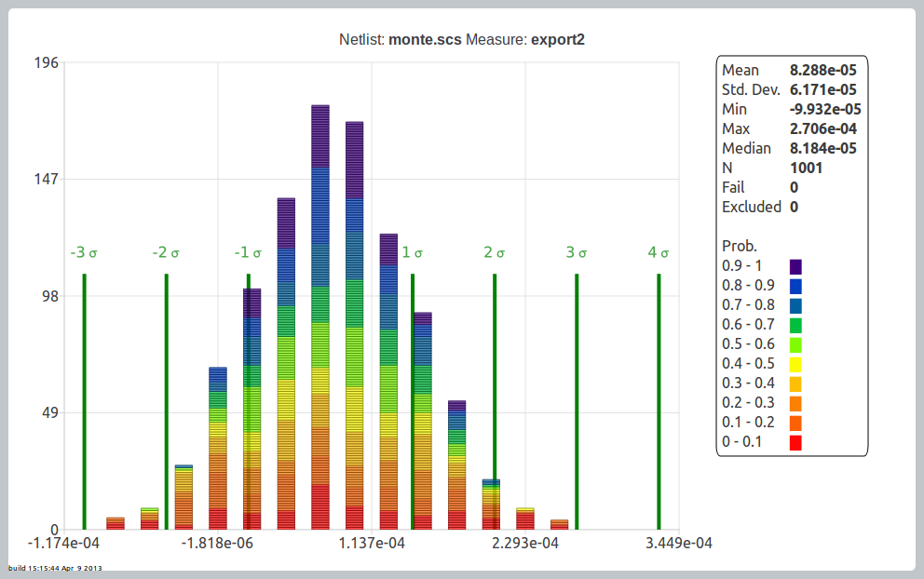
Task: Click the 1.137e-04 x-axis label
Action: (372, 544)
